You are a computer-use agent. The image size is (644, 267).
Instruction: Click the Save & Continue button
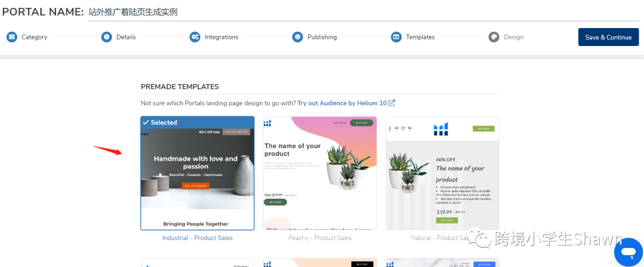click(609, 37)
